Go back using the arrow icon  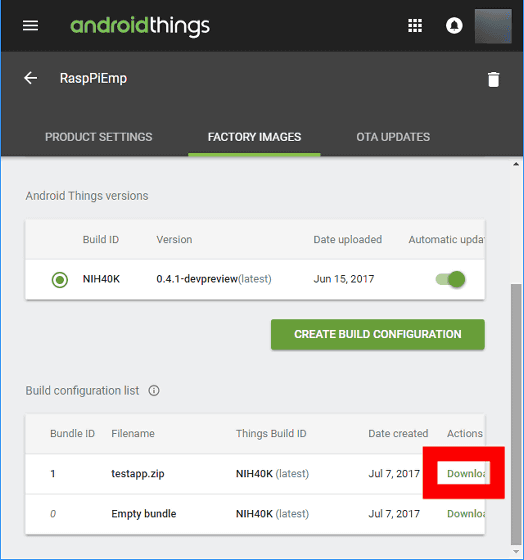pos(31,78)
